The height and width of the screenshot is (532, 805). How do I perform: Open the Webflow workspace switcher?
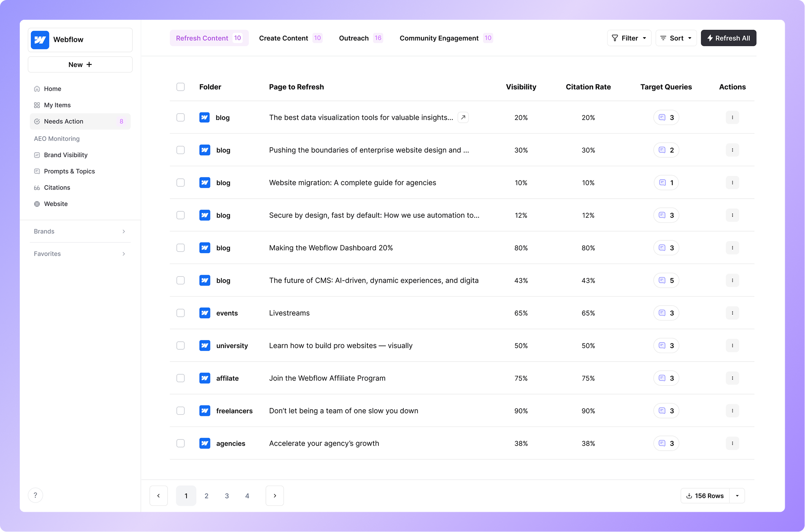[x=80, y=40]
